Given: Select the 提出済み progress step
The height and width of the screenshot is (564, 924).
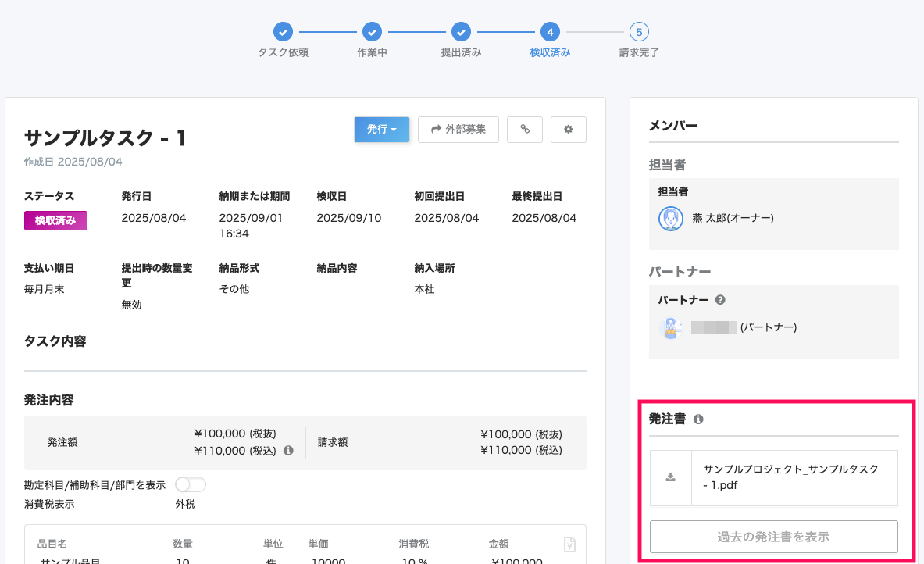Looking at the screenshot, I should [x=461, y=32].
